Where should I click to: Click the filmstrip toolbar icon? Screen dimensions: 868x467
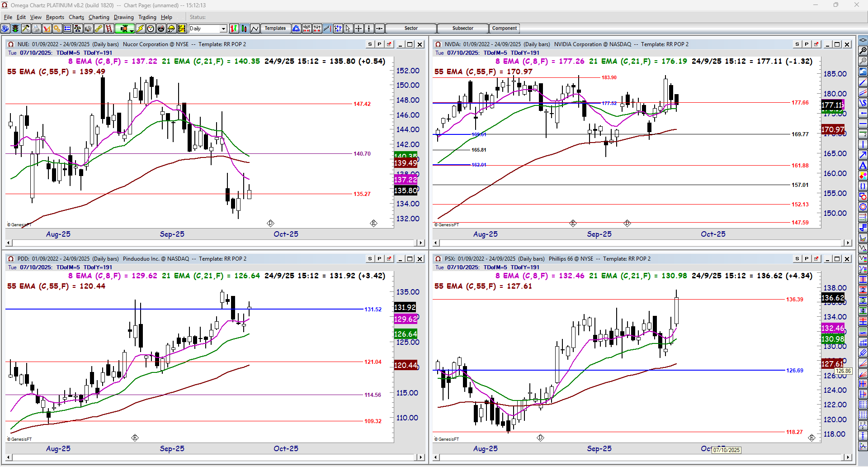(182, 29)
